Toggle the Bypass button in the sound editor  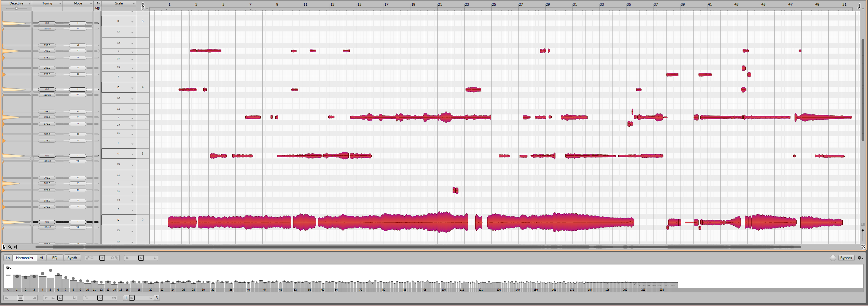pyautogui.click(x=846, y=258)
